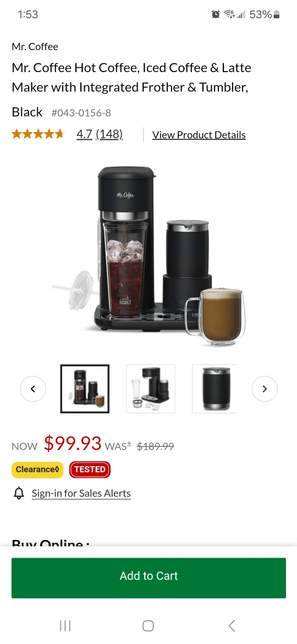This screenshot has height=644, width=297.
Task: Tap the Mr. Coffee brand name
Action: 35,46
